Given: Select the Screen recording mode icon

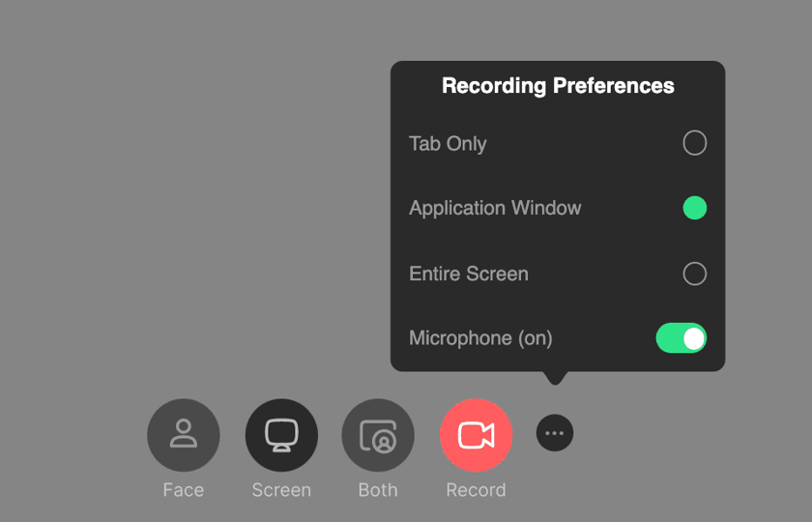Looking at the screenshot, I should tap(281, 435).
